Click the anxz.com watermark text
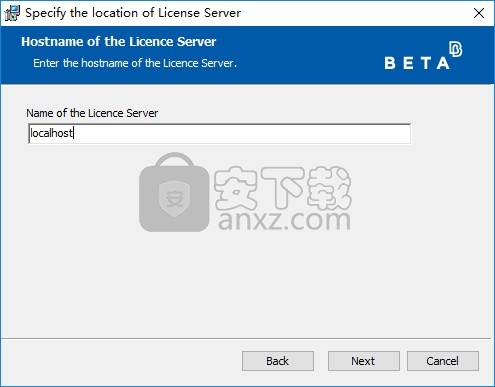 coord(284,220)
